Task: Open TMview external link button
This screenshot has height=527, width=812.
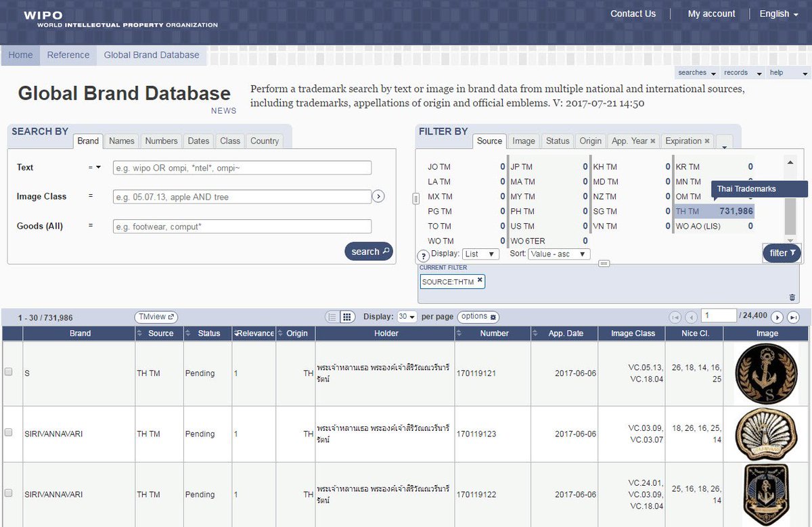Action: coord(156,317)
